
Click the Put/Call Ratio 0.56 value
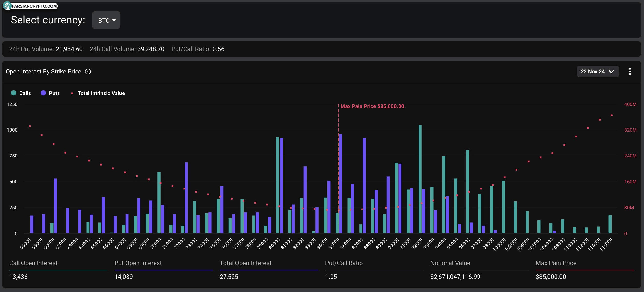coord(218,49)
